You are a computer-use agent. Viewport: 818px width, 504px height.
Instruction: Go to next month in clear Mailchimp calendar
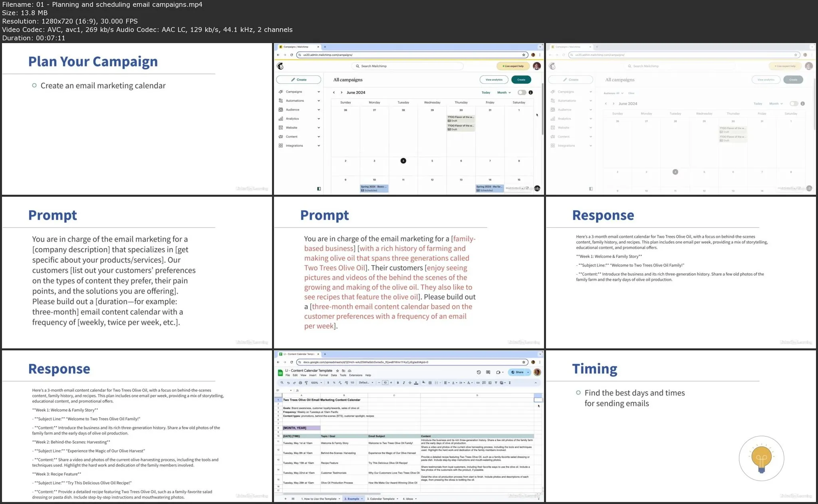341,92
